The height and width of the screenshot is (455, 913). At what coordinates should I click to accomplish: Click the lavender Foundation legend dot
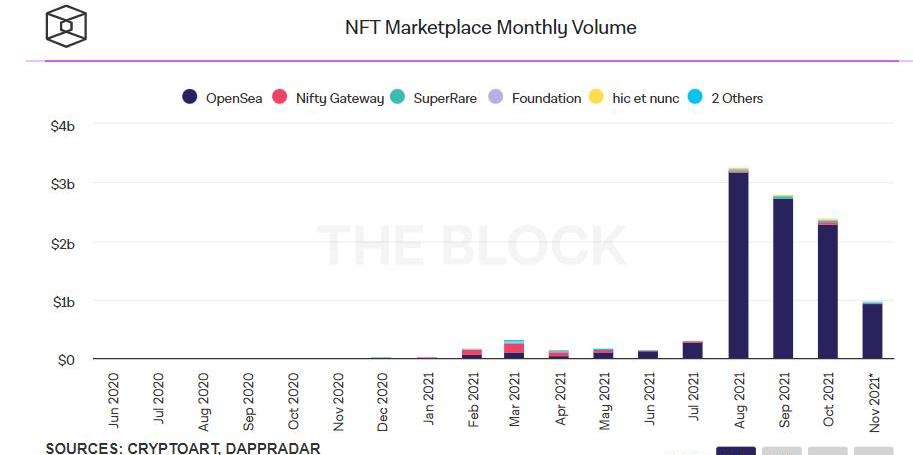[x=496, y=98]
